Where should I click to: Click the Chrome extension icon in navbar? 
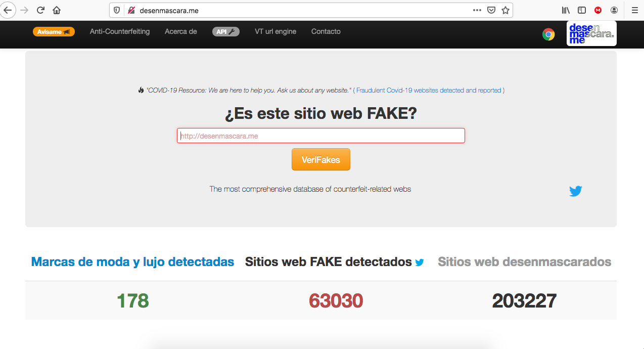click(x=548, y=34)
